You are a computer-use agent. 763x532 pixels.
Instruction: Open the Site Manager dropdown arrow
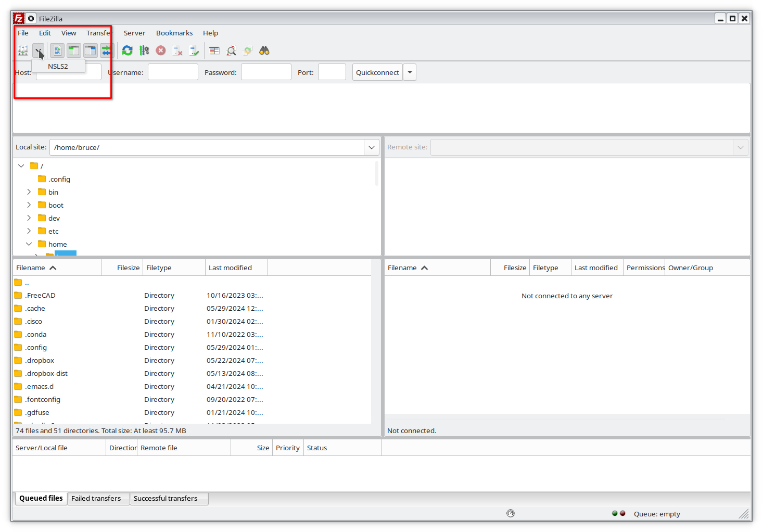39,50
